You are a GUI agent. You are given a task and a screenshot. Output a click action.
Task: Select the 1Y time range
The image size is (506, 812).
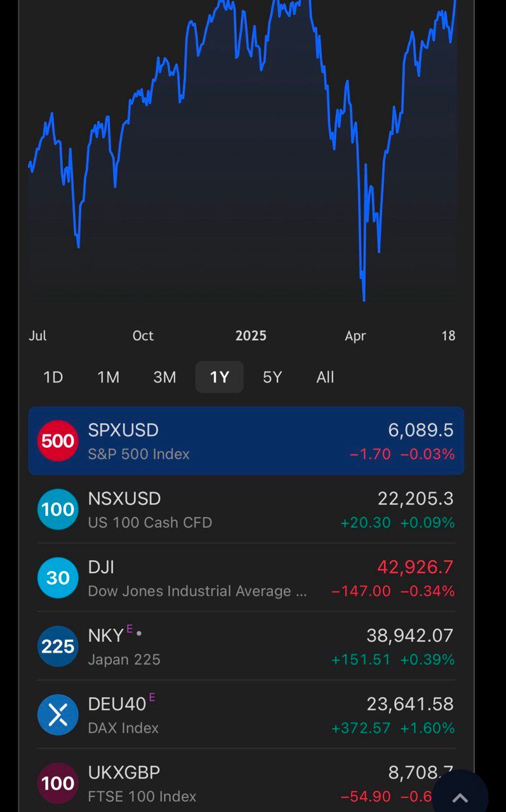220,377
